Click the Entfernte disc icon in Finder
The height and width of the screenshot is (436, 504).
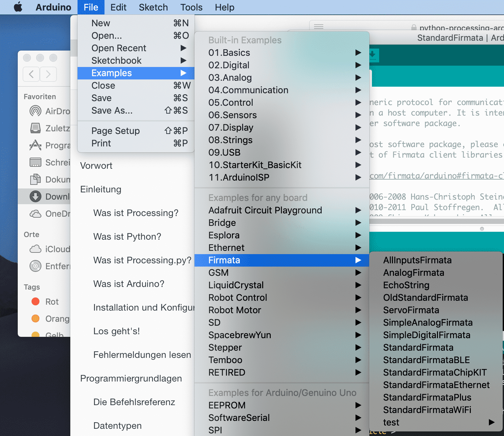(x=35, y=266)
